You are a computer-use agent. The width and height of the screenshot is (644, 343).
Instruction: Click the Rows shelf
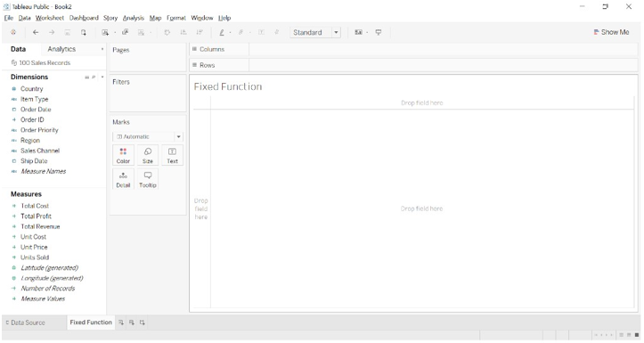pyautogui.click(x=413, y=65)
